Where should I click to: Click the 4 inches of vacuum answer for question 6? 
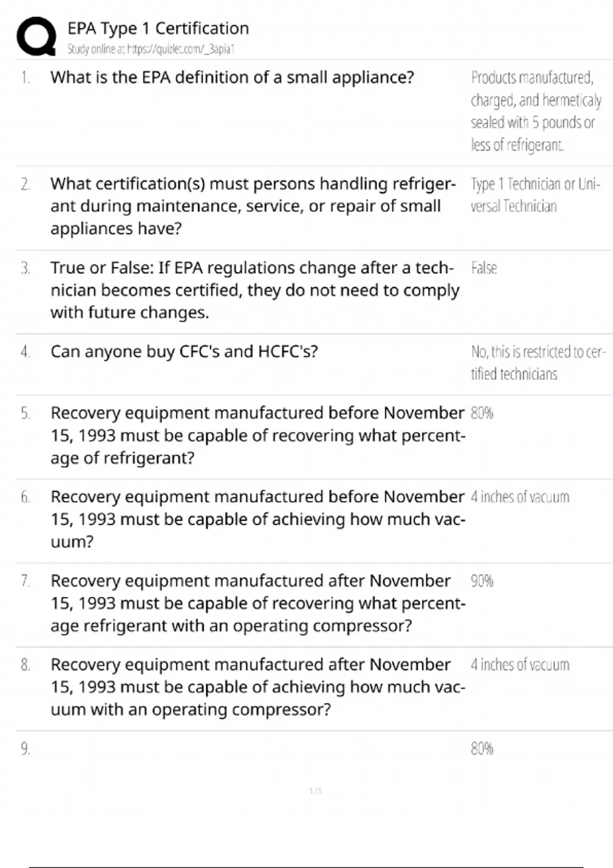tap(520, 497)
